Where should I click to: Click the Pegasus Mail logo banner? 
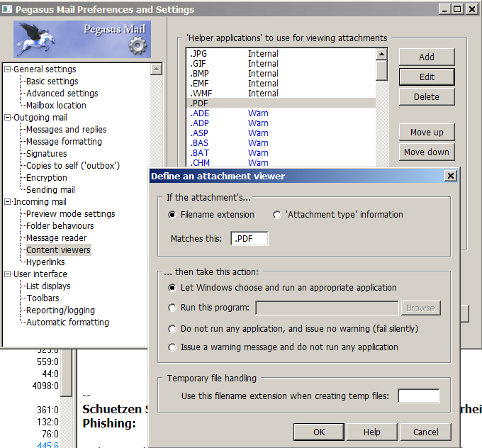tap(82, 39)
